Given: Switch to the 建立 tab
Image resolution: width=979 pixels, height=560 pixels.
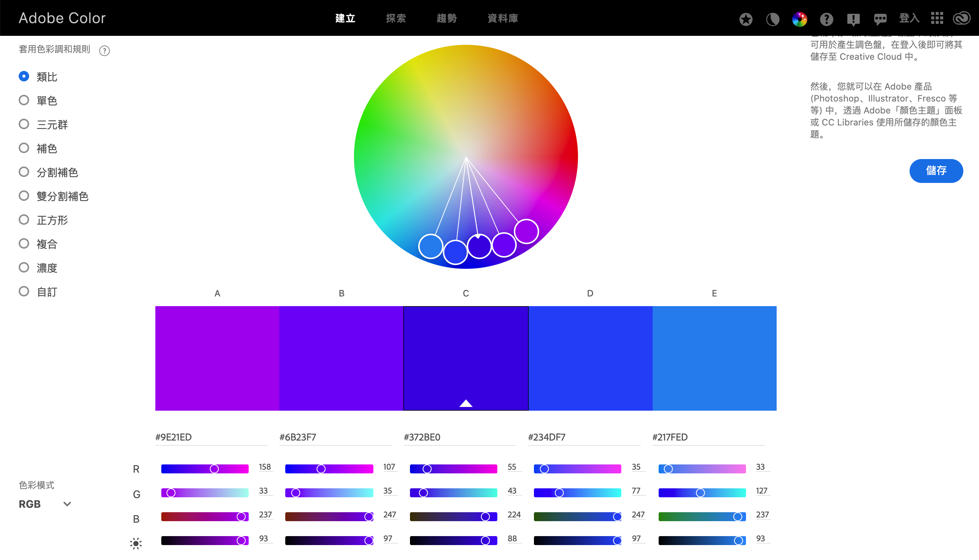Looking at the screenshot, I should [345, 18].
